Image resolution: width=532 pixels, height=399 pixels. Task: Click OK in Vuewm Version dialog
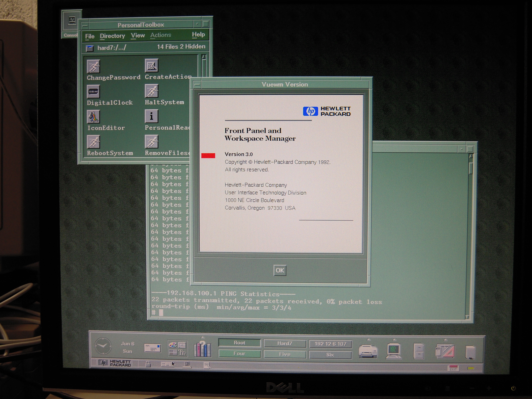[x=280, y=270]
